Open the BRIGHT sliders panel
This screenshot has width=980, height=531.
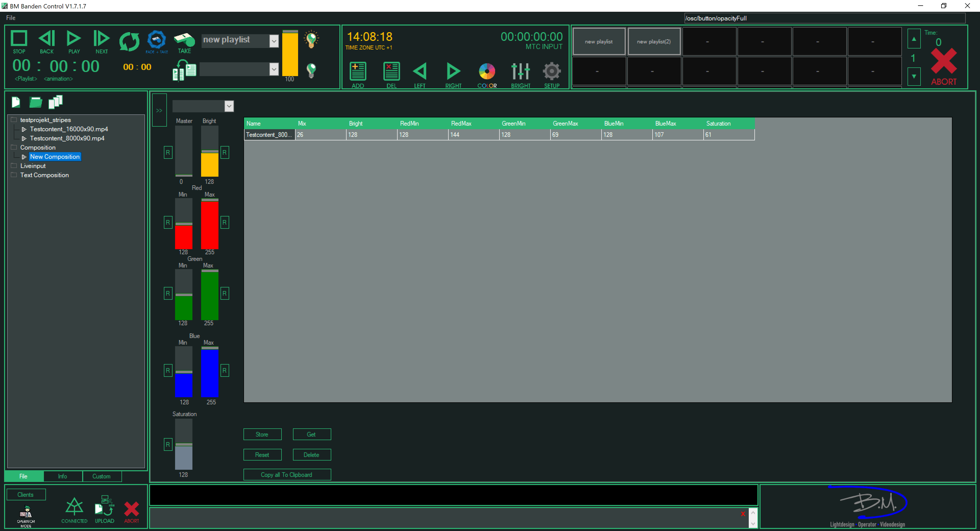520,71
